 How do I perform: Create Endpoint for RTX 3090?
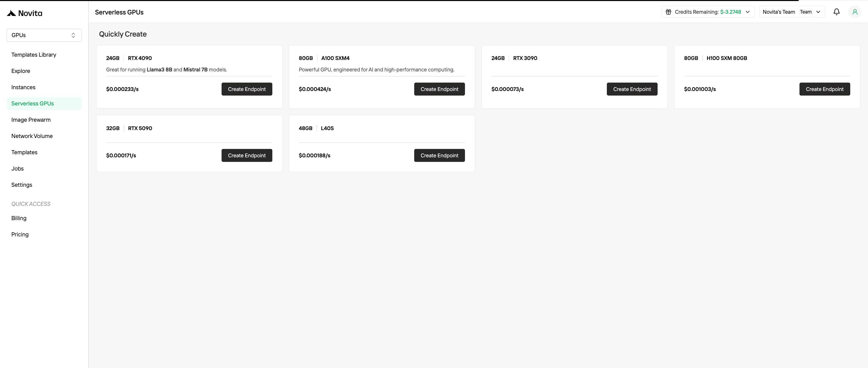[x=632, y=89]
